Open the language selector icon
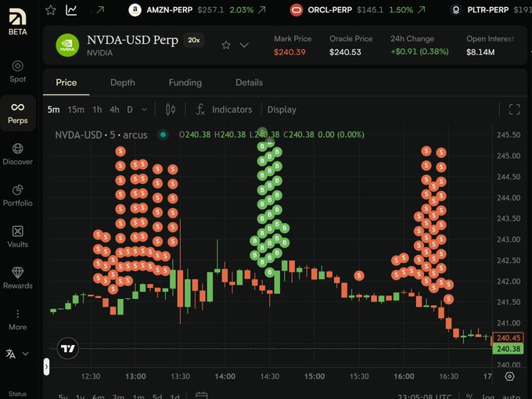The height and width of the screenshot is (399, 532). (x=11, y=354)
